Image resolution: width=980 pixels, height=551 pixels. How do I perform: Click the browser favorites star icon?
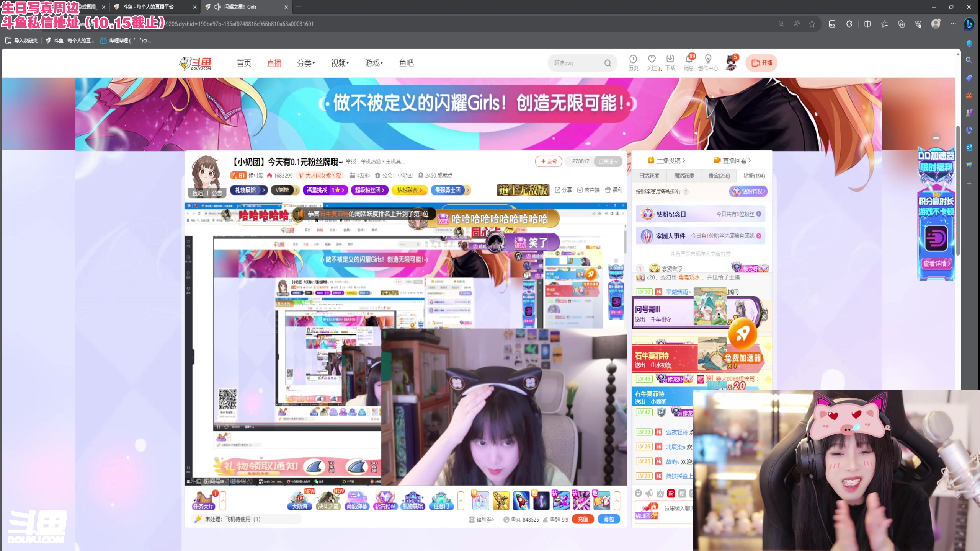pos(812,24)
